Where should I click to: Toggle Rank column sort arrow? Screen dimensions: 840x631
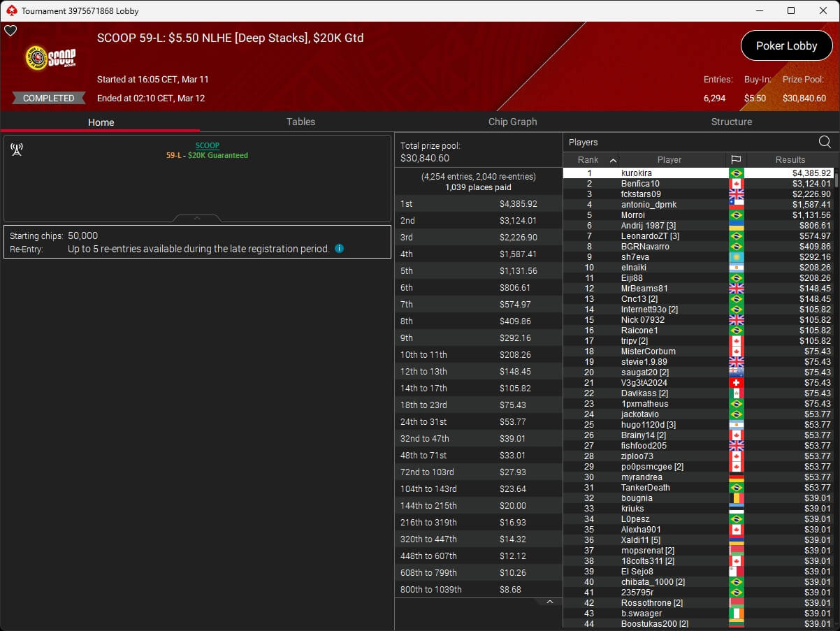coord(613,160)
